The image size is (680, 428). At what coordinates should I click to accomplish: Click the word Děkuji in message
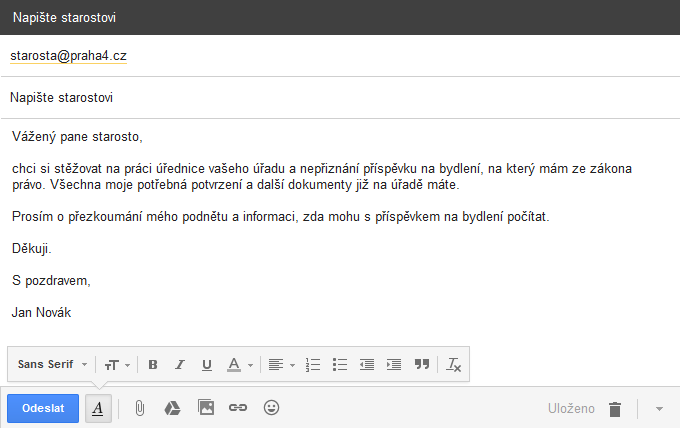(x=30, y=248)
